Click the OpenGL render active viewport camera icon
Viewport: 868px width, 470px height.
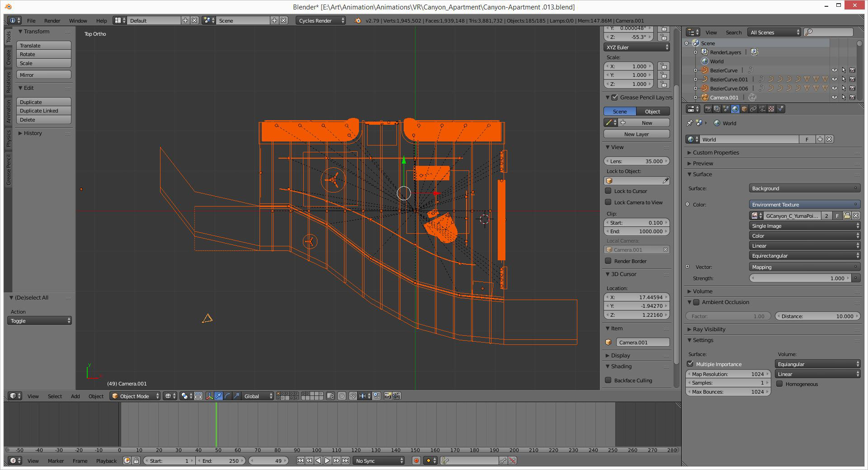click(x=387, y=396)
